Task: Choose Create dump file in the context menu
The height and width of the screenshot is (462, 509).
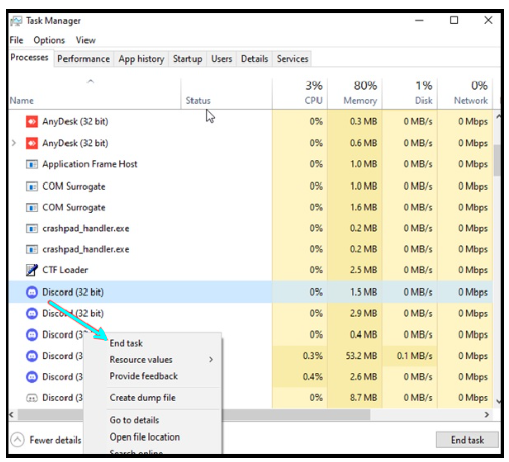Action: pyautogui.click(x=142, y=398)
